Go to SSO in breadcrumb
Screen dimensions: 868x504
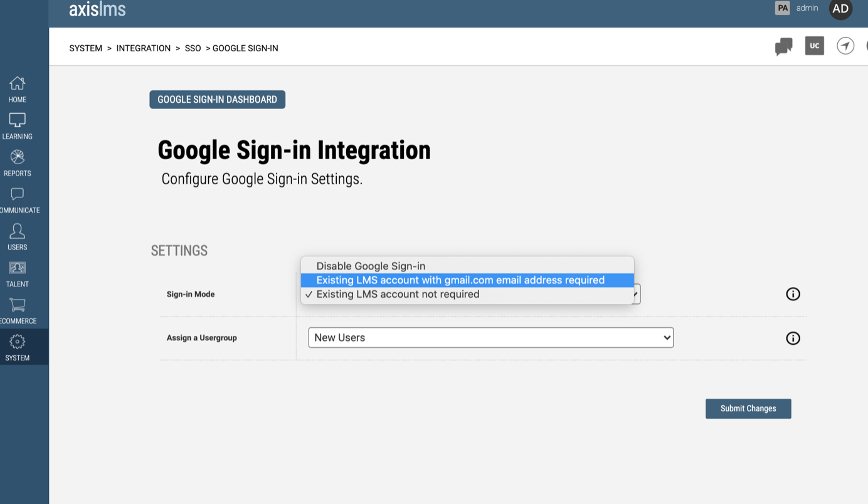pos(193,48)
